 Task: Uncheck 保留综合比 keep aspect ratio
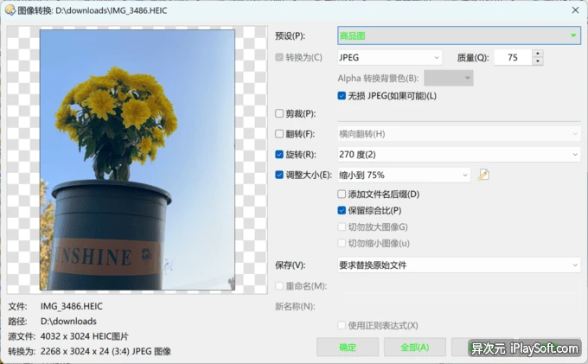coord(342,210)
